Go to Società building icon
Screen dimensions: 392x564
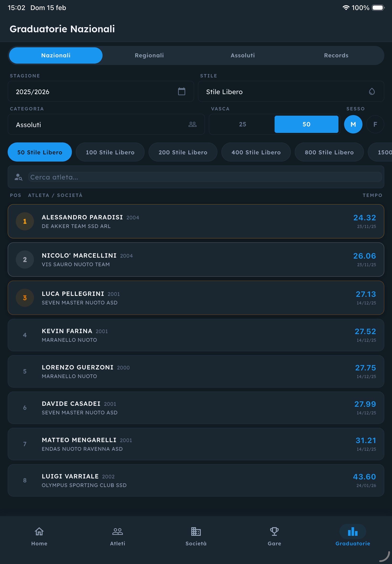pyautogui.click(x=196, y=531)
